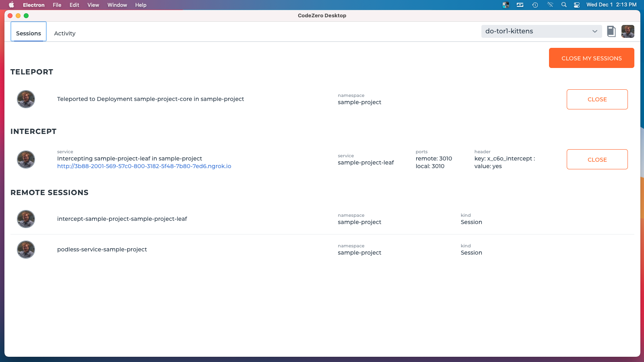Click avatar beside podless-service-sample-project
The image size is (644, 362).
coord(26,250)
